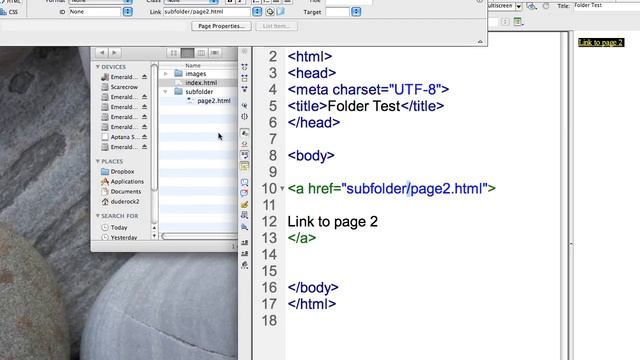Switch Finder to list view

tap(187, 53)
